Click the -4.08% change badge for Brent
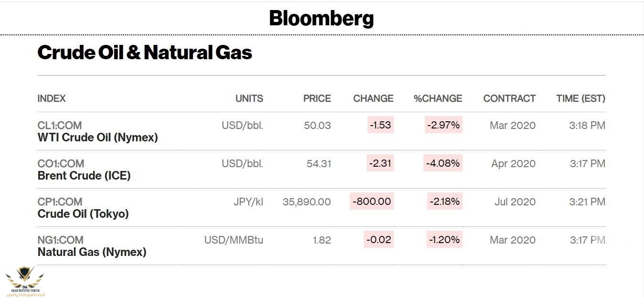Viewport: 644px width, 298px height. (443, 164)
